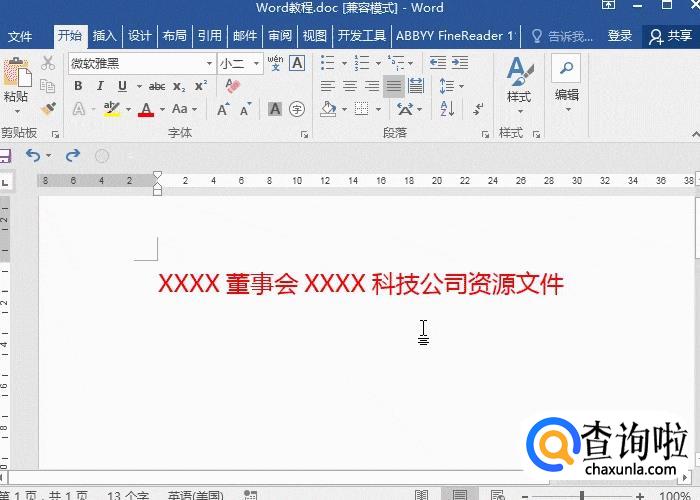This screenshot has height=500, width=700.
Task: Switch to the 插入 ribbon tab
Action: (104, 36)
